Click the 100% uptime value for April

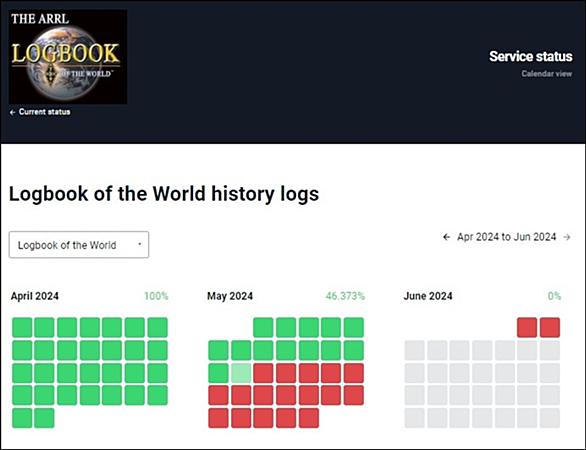pyautogui.click(x=156, y=296)
